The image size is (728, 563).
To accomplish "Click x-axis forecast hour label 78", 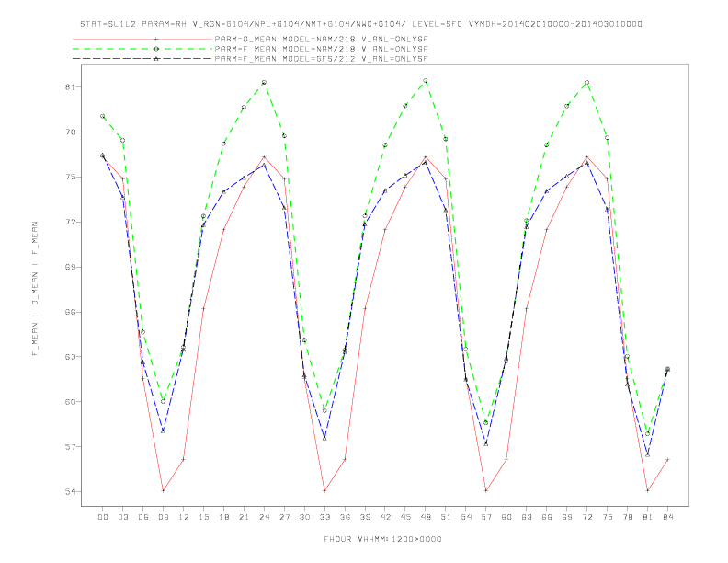I will [x=627, y=517].
